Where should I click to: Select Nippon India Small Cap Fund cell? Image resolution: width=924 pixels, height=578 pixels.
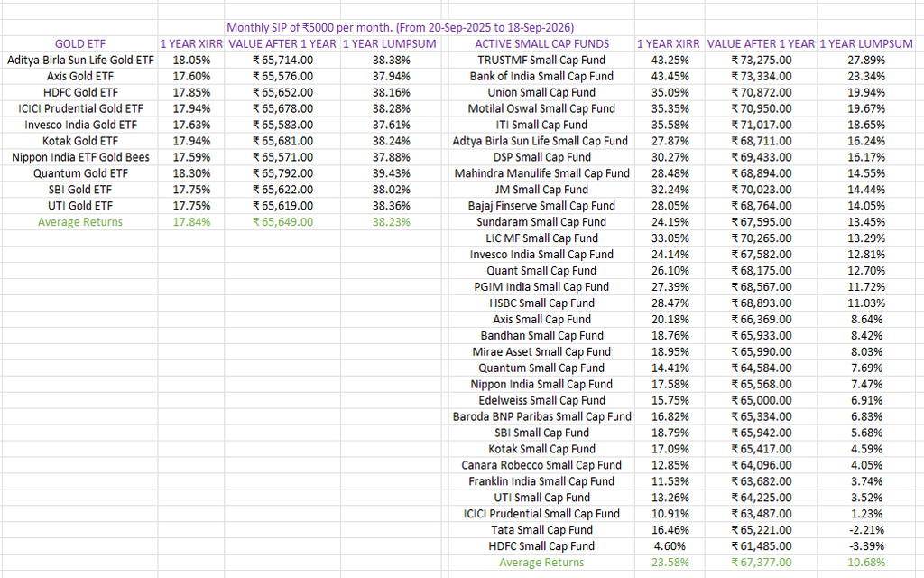[541, 385]
